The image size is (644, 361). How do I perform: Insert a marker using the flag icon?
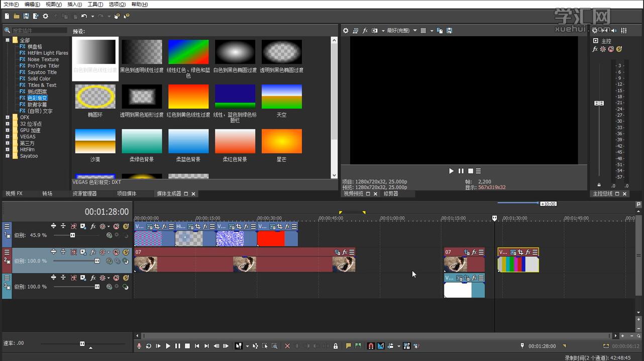pos(348,346)
